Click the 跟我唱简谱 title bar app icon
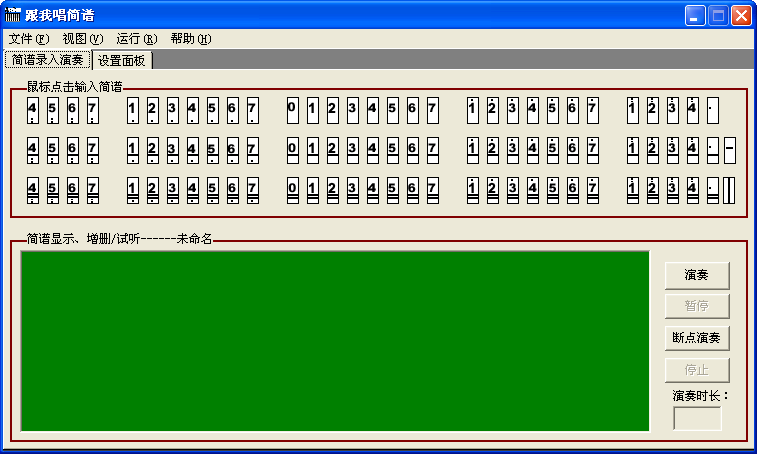 [13, 15]
